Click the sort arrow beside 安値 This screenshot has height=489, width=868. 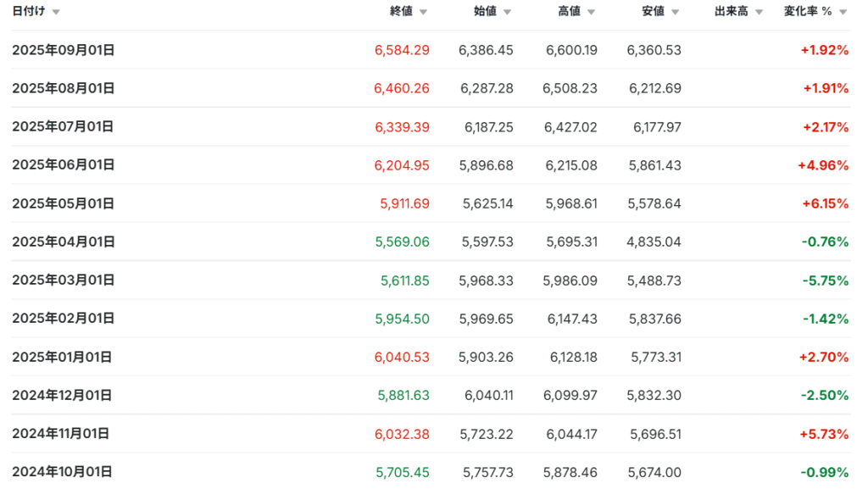[x=675, y=13]
